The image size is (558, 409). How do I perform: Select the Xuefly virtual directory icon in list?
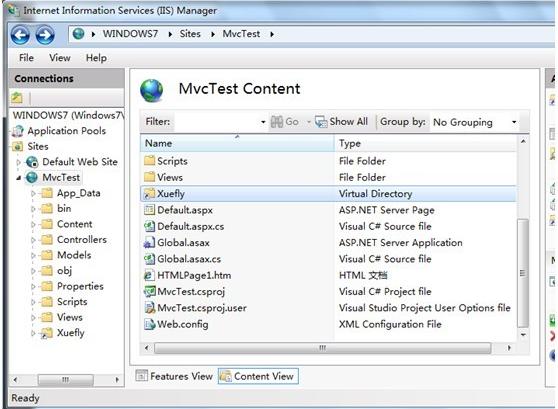pos(149,194)
